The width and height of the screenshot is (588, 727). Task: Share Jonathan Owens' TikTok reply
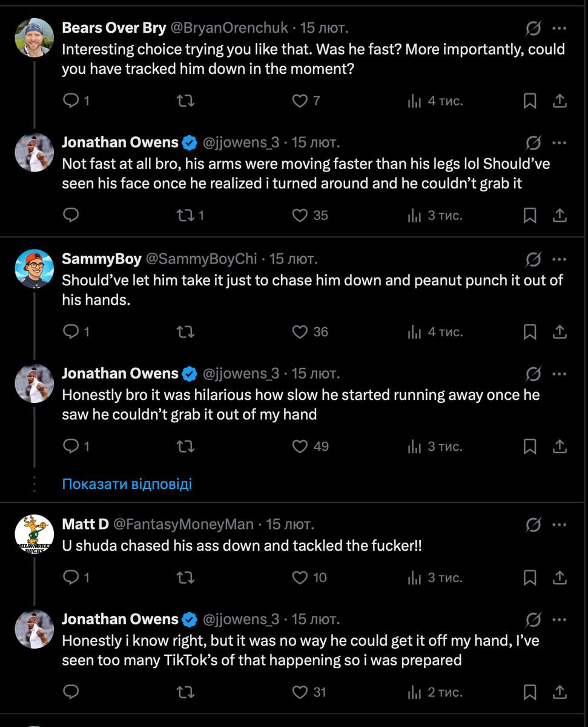(560, 691)
